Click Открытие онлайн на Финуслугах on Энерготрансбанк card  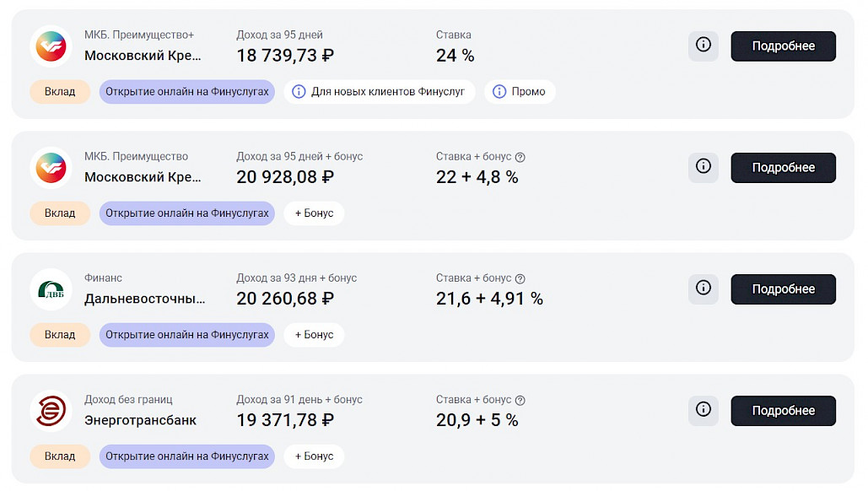tap(187, 456)
